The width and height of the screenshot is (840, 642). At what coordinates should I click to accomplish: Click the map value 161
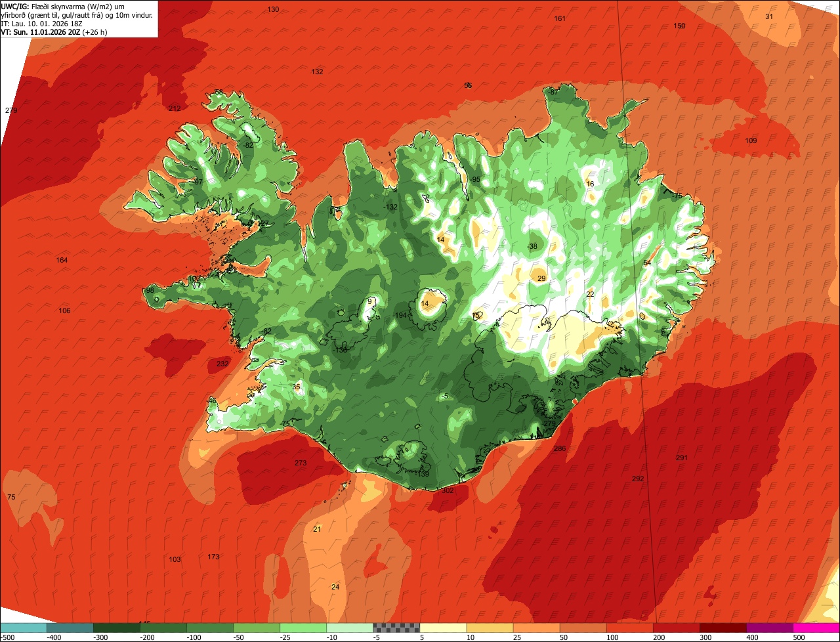560,18
